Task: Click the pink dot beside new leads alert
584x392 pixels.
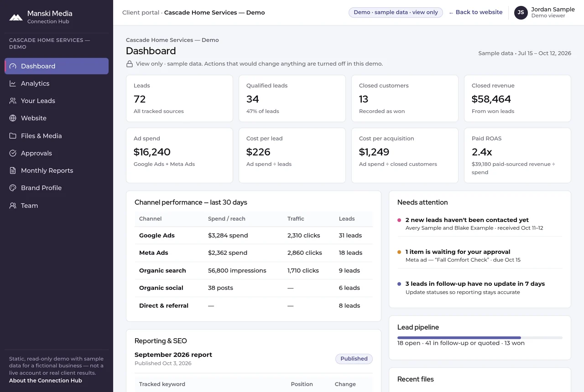Action: 399,220
